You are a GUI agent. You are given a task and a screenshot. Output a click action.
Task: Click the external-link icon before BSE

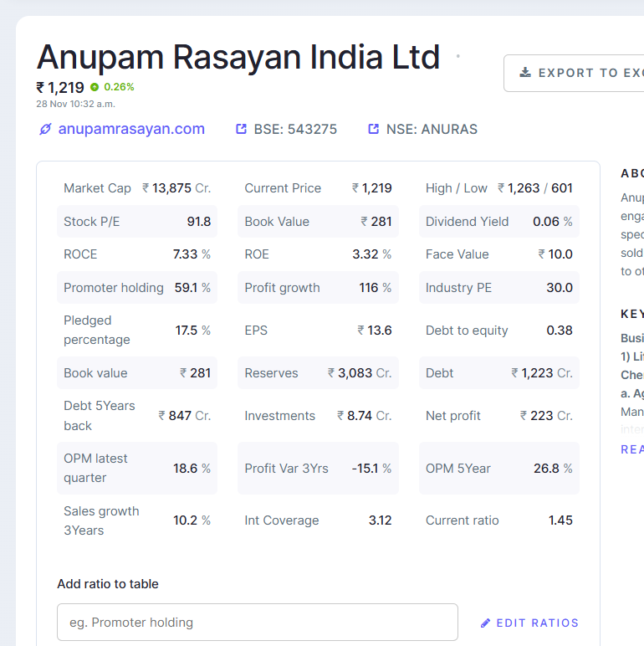(x=242, y=129)
